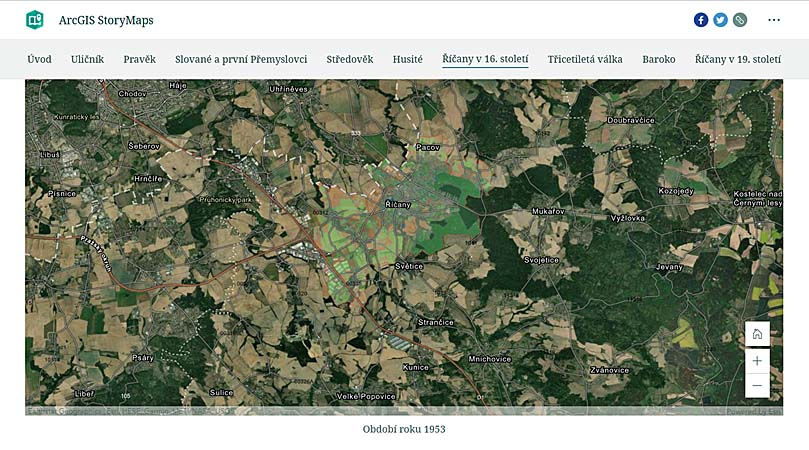Select the Středověk tab
The width and height of the screenshot is (809, 450).
pyautogui.click(x=350, y=59)
